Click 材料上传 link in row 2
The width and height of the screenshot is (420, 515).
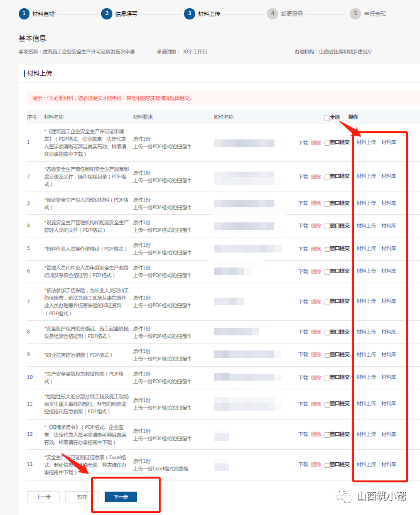tap(366, 176)
